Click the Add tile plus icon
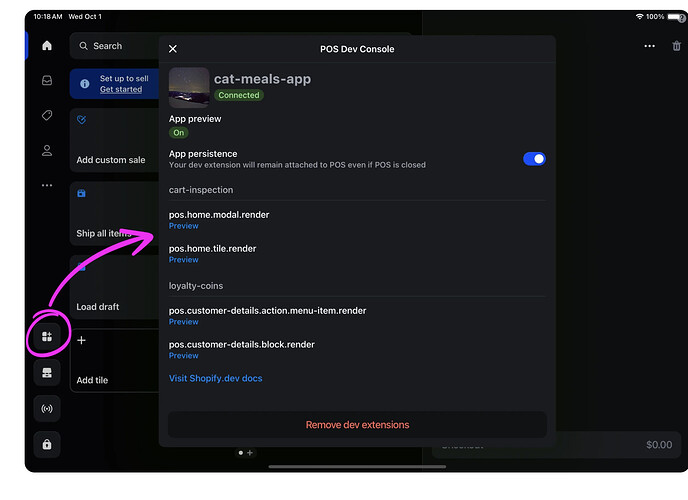The height and width of the screenshot is (500, 688). (81, 340)
